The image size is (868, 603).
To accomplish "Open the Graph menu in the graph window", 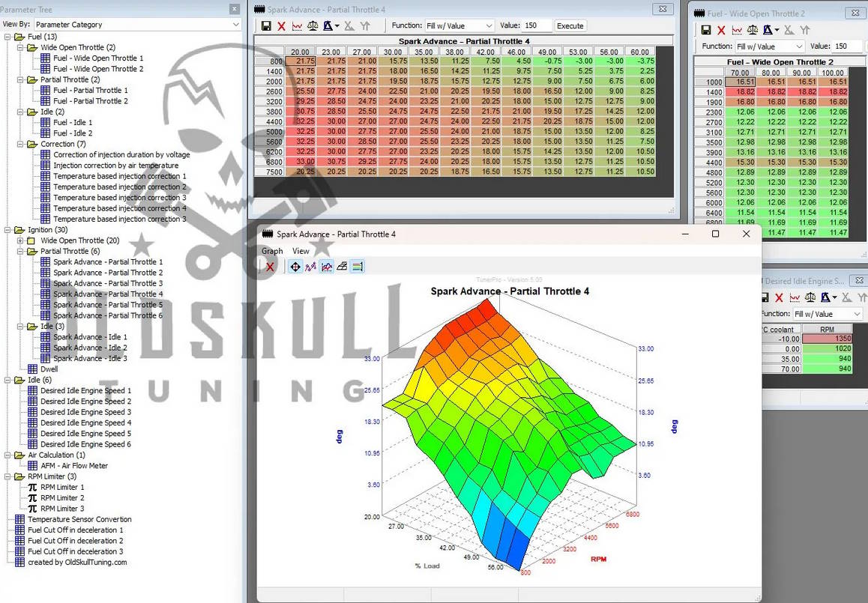I will (271, 251).
